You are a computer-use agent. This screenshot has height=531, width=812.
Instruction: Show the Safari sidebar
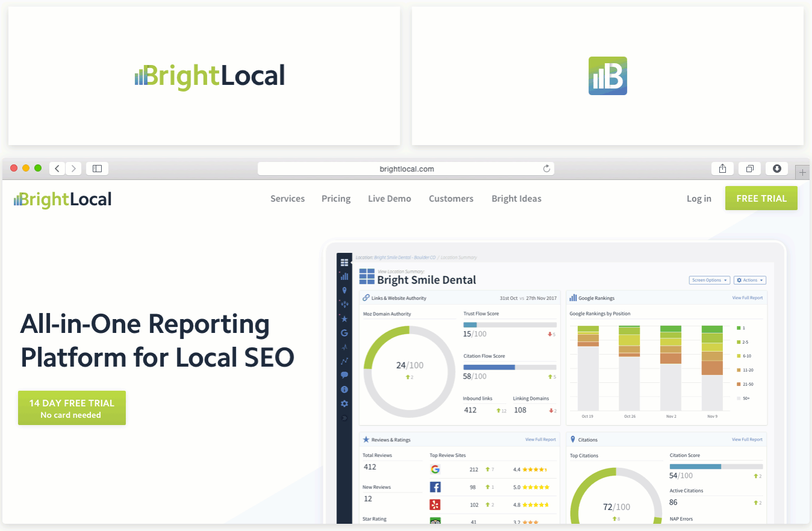click(98, 169)
